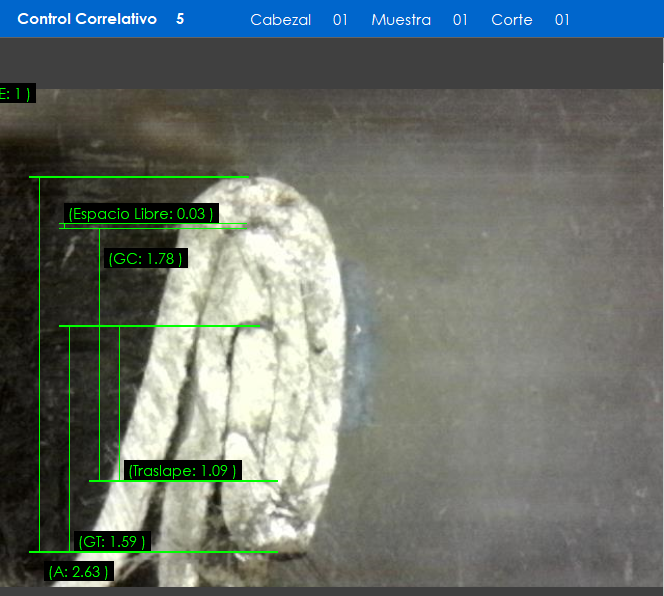Click the A 2.63 measurement tag
Screen dimensions: 664x596
coord(79,572)
